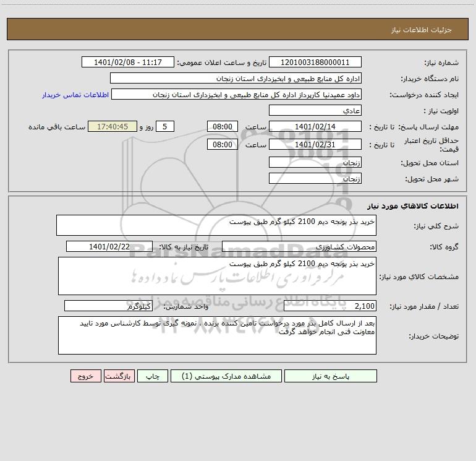Click the days remaining field showing 5

pos(165,126)
